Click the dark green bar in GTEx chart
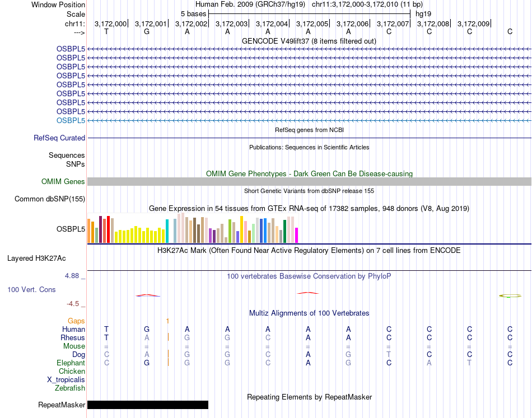Viewport: 532px width, 418px height. [285, 231]
